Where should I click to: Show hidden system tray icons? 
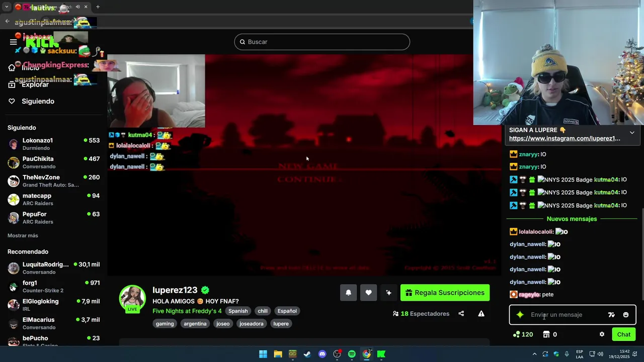tap(534, 354)
